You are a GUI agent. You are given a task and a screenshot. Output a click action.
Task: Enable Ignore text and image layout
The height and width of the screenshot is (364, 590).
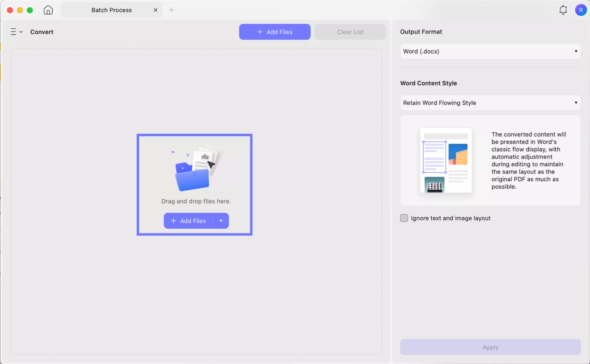pos(404,218)
